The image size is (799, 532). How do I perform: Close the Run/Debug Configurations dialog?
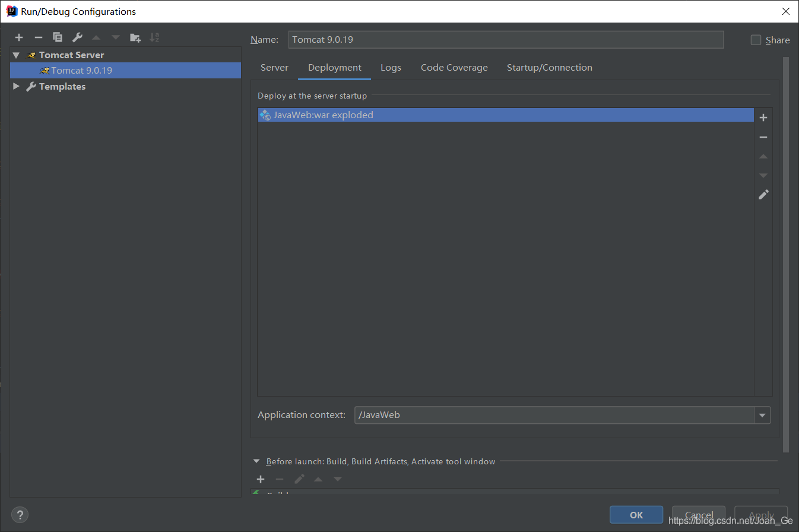pyautogui.click(x=785, y=11)
